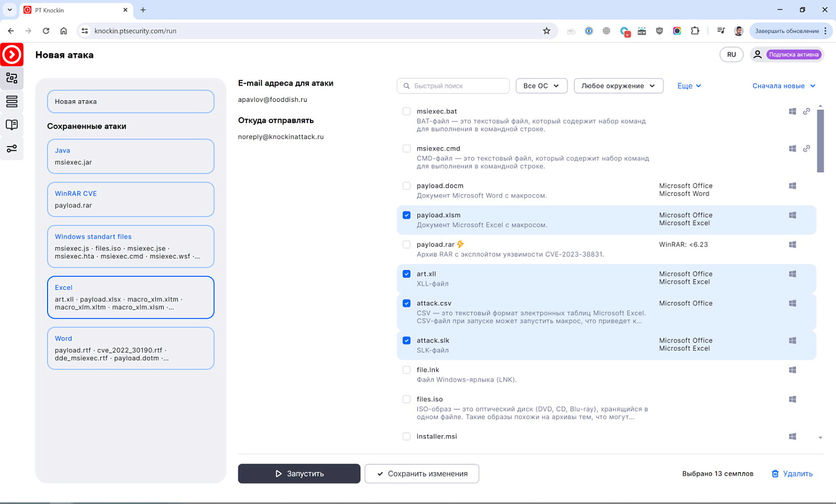Image resolution: width=836 pixels, height=504 pixels.
Task: Bookmark this page with the star icon
Action: [546, 31]
